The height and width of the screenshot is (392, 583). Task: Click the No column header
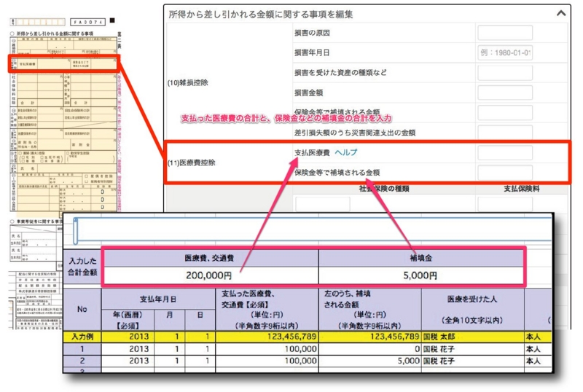pyautogui.click(x=82, y=310)
